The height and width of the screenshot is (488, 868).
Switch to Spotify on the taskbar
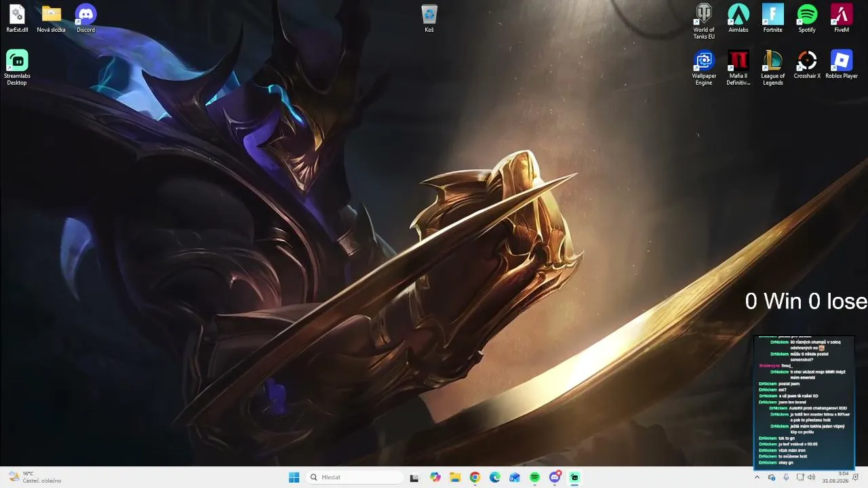tap(534, 477)
